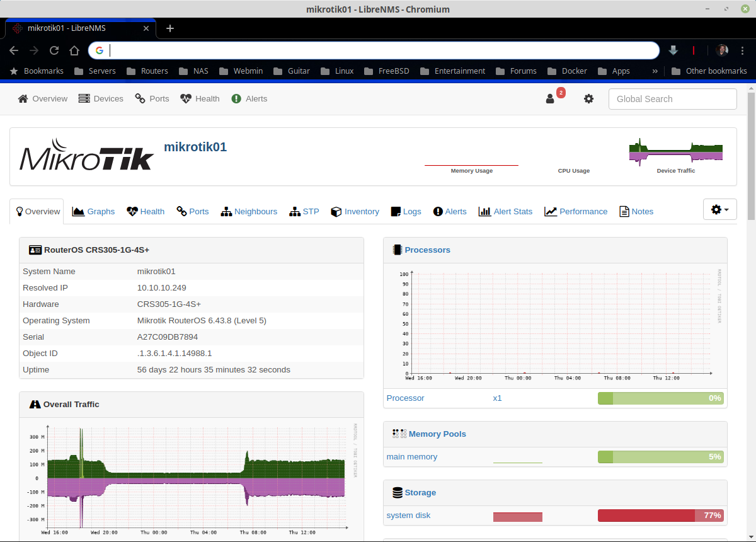Viewport: 756px width, 542px height.
Task: Click the page vertical scrollbar
Action: pos(751,155)
